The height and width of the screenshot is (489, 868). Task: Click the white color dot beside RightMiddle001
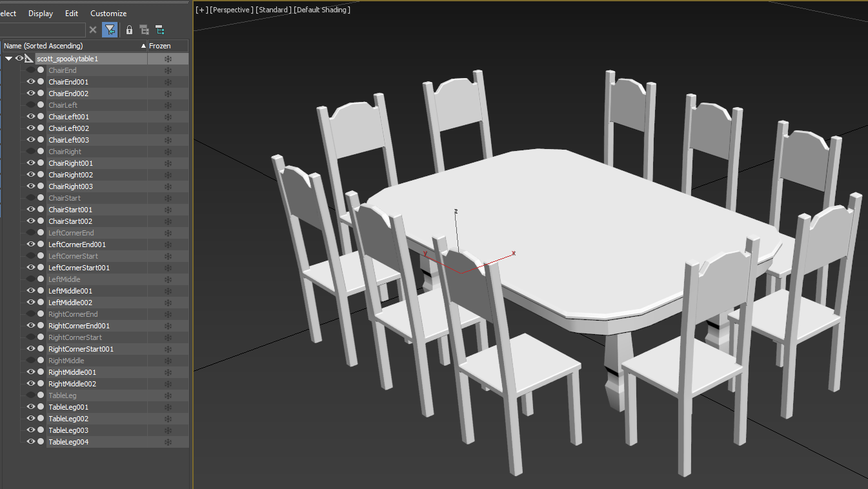pyautogui.click(x=41, y=372)
